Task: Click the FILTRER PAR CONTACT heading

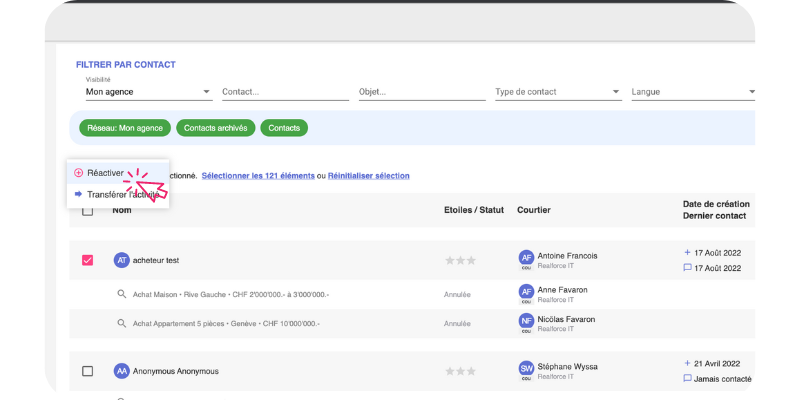Action: [x=126, y=65]
